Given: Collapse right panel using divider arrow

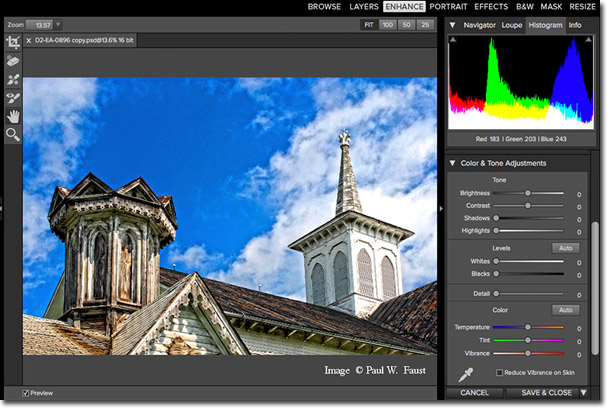Looking at the screenshot, I should click(441, 209).
